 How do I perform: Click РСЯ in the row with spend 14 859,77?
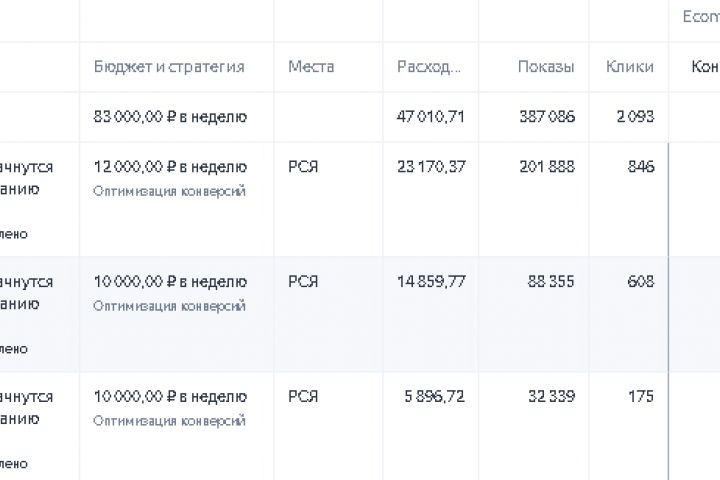(x=302, y=282)
